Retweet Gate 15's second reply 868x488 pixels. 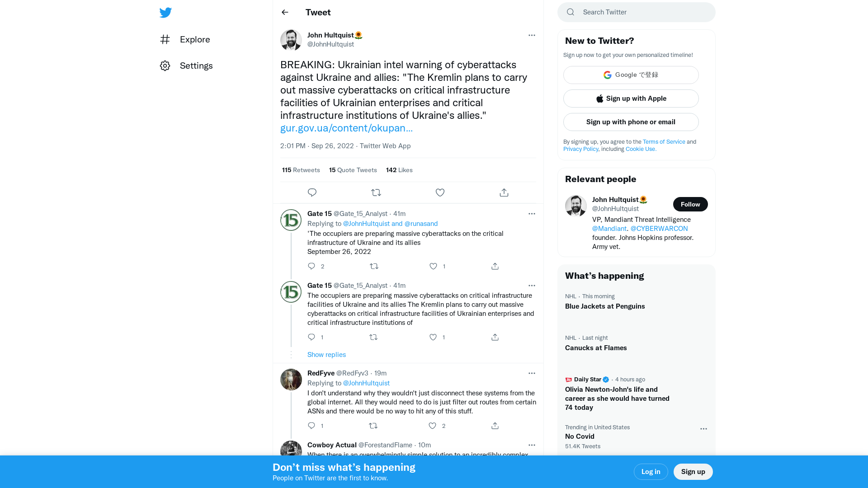pyautogui.click(x=373, y=337)
